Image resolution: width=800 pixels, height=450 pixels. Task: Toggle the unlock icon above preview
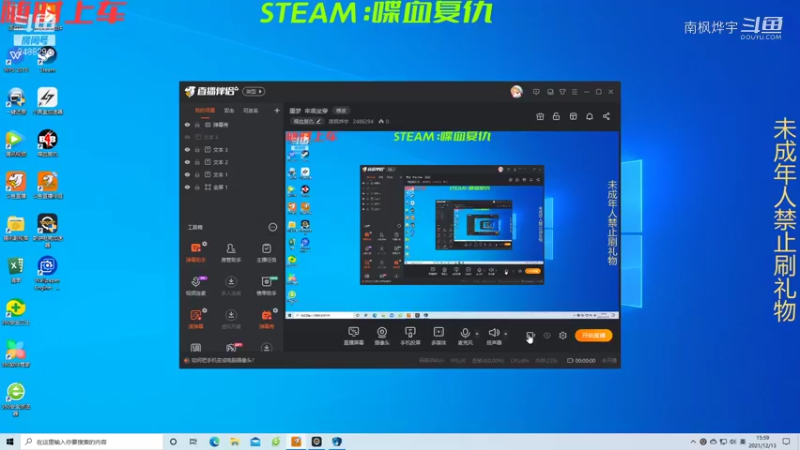[556, 116]
